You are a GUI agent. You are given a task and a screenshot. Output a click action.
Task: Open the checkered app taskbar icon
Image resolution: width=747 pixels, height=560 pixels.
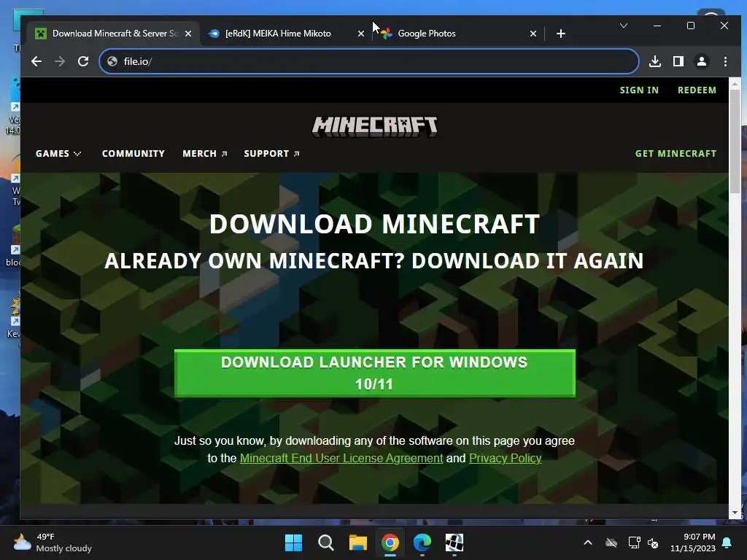[x=454, y=542]
